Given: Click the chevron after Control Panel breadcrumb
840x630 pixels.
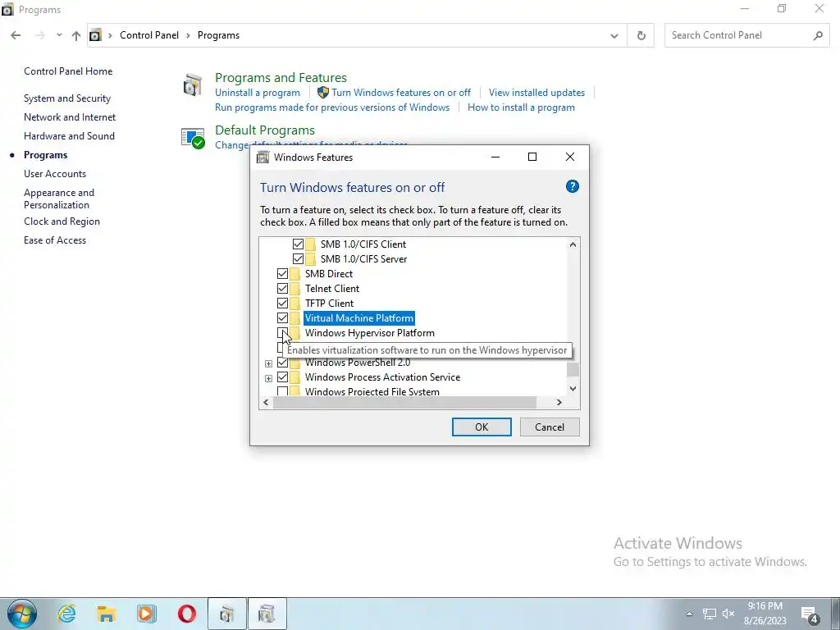Looking at the screenshot, I should pyautogui.click(x=188, y=35).
